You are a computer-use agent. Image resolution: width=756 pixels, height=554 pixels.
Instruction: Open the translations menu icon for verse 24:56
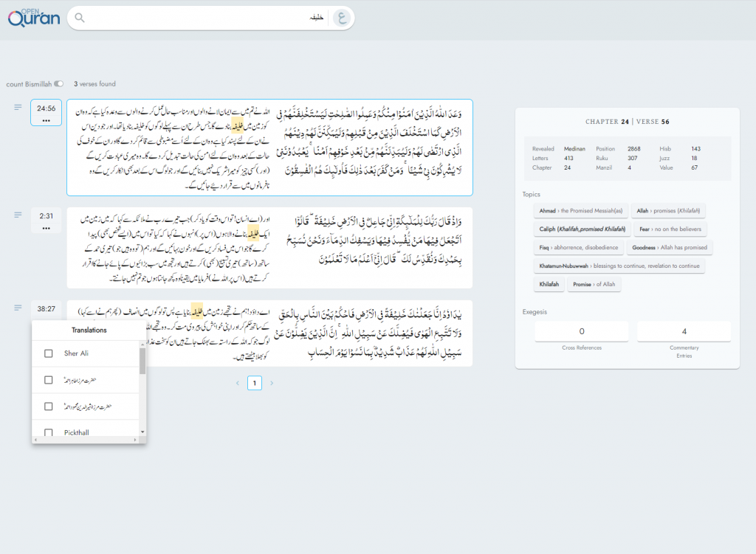(18, 108)
